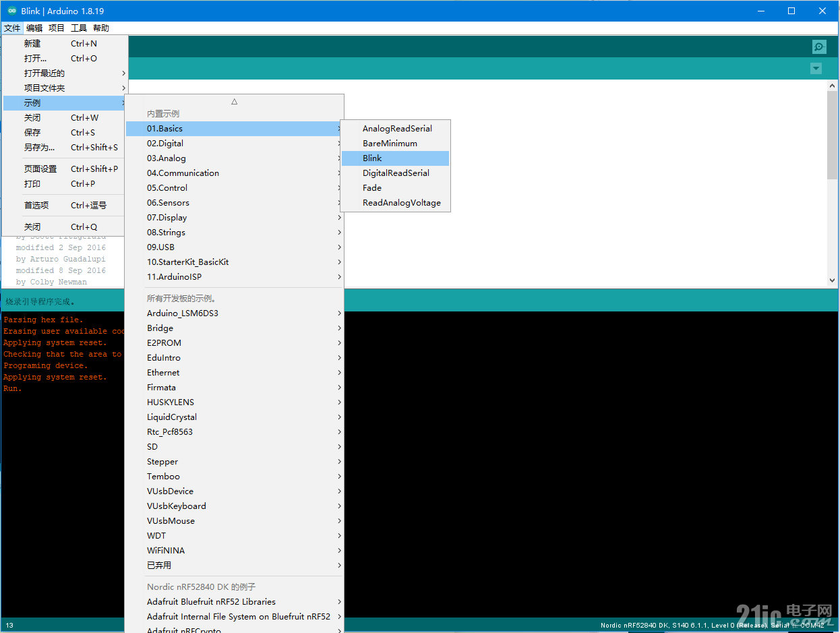Open the Arduino_LSM6DS3 examples
The width and height of the screenshot is (840, 633).
click(235, 313)
